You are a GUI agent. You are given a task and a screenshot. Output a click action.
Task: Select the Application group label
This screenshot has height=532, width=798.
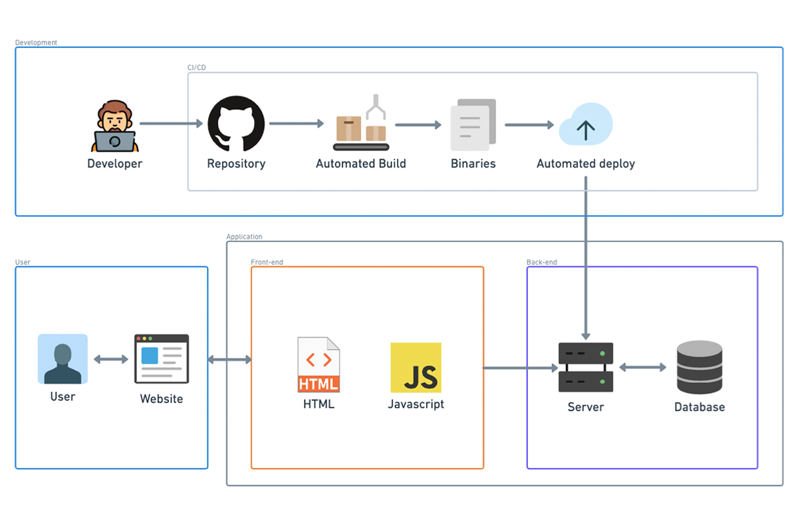tap(244, 237)
